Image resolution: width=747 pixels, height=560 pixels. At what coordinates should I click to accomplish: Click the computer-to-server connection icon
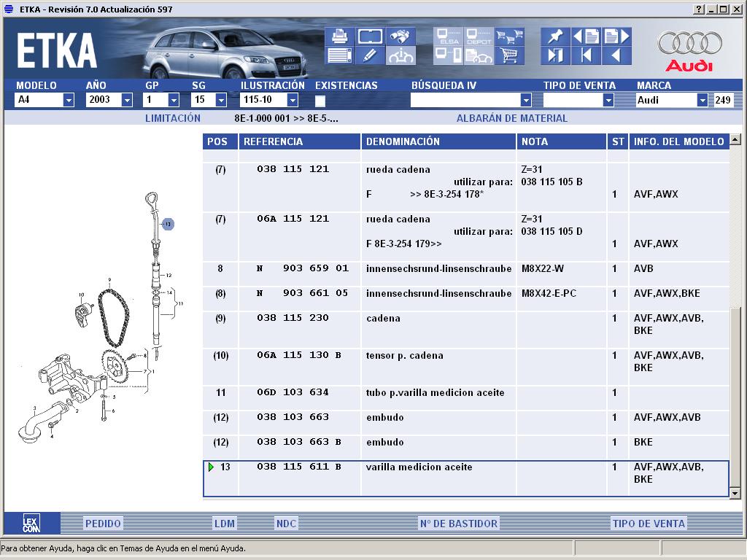[x=449, y=55]
